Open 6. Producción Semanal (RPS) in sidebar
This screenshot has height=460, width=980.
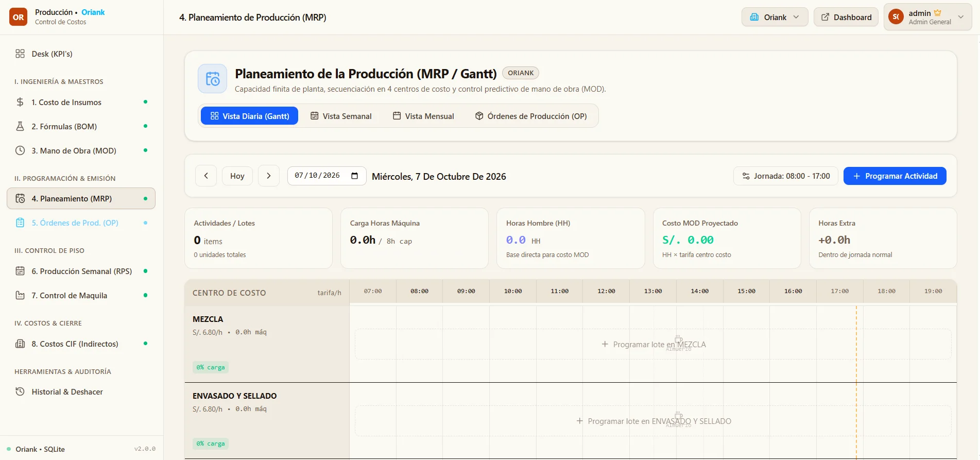coord(81,271)
